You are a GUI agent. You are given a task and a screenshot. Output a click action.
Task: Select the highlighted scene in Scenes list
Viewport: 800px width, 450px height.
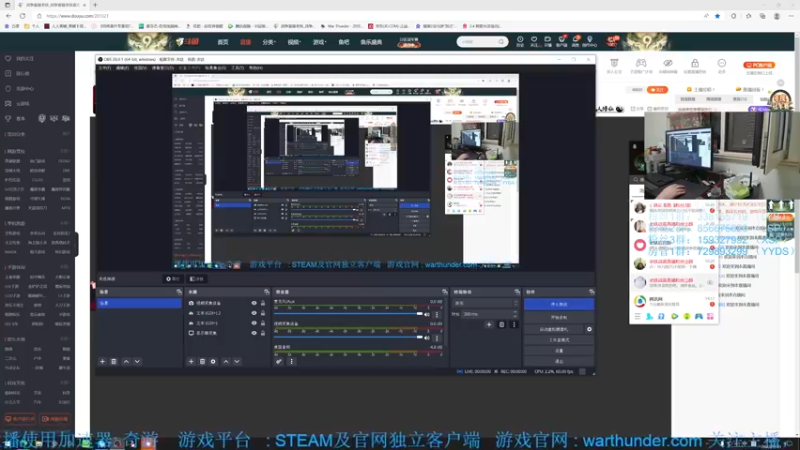(x=139, y=303)
